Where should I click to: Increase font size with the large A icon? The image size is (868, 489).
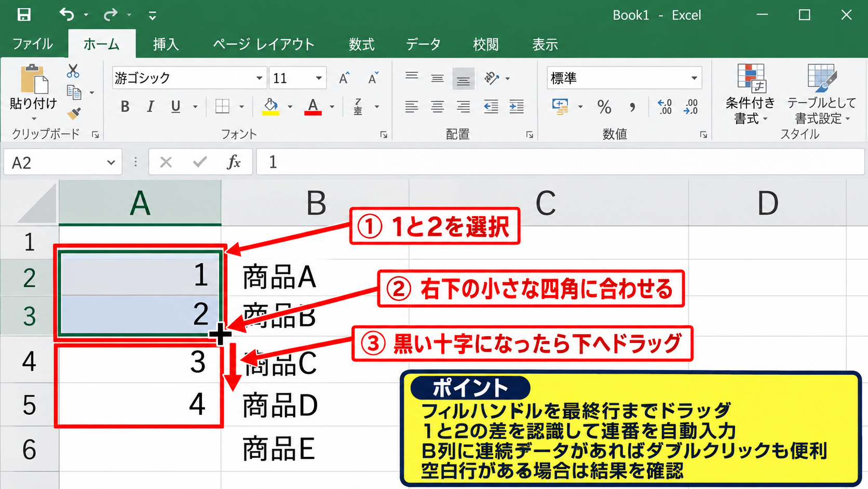pos(344,78)
